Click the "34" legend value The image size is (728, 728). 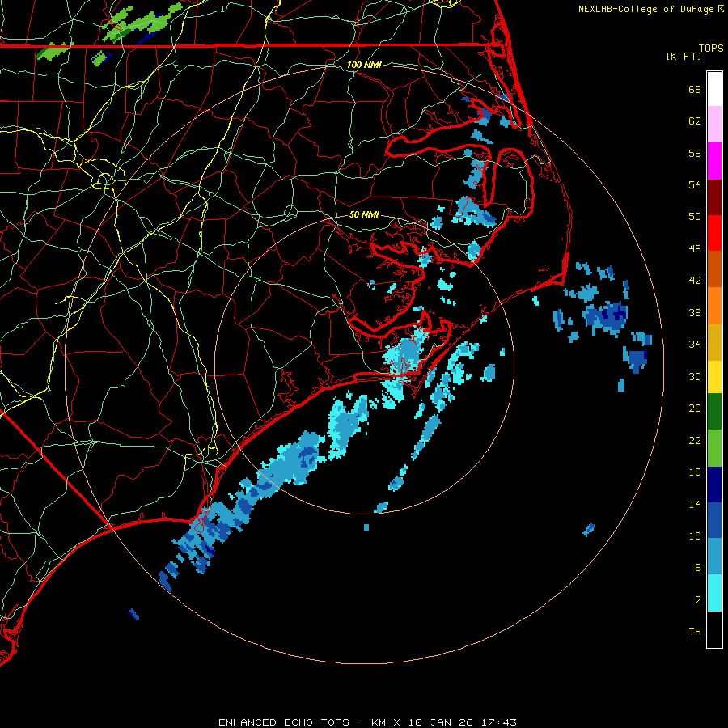point(695,345)
